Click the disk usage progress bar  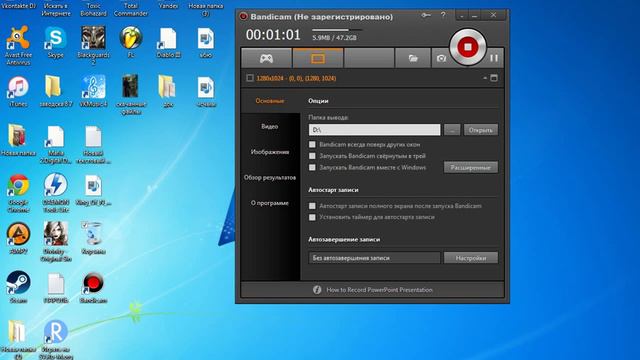point(337,30)
